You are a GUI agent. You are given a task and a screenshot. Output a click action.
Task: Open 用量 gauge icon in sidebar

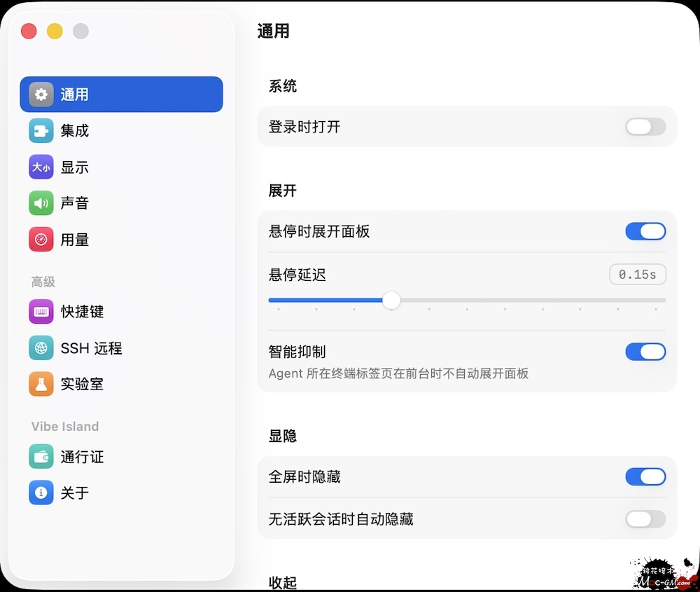pos(41,240)
